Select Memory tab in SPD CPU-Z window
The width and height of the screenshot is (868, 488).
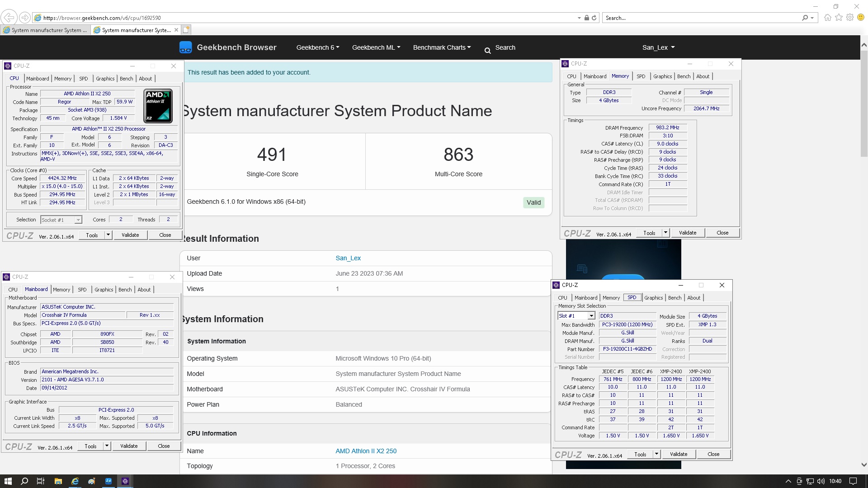coord(611,298)
